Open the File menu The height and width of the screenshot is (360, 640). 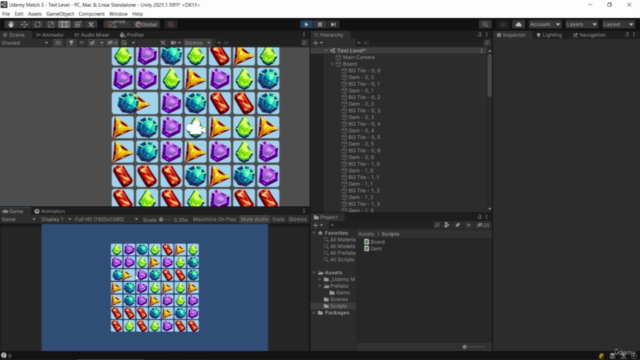[x=6, y=14]
